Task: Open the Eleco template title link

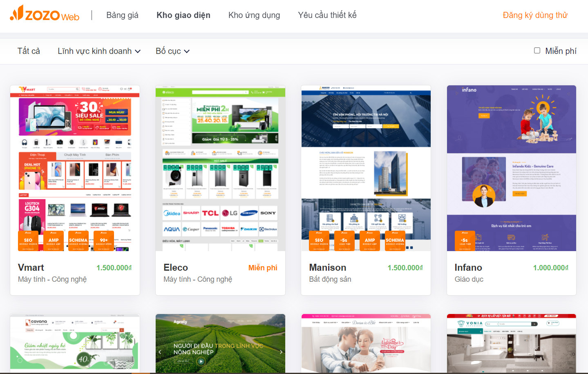Action: [176, 267]
